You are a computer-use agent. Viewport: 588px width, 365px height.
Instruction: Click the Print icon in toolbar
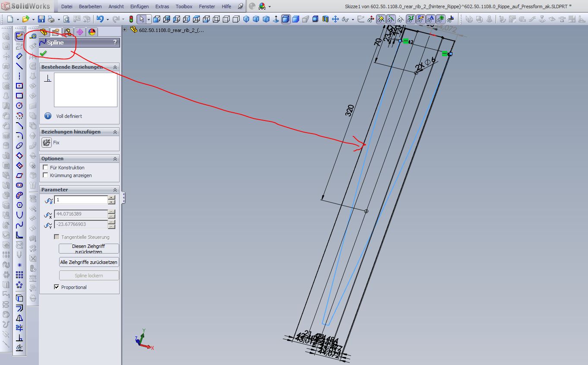[51, 19]
